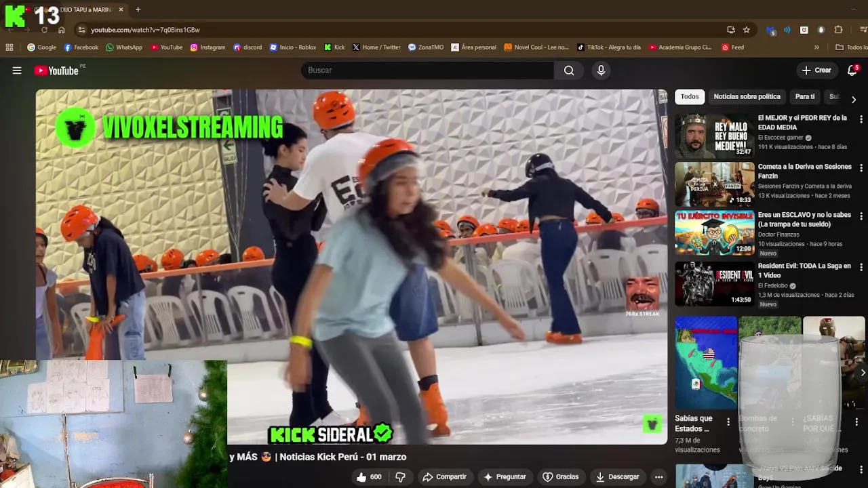Open Sabías que Estados short thumbnail

(705, 363)
